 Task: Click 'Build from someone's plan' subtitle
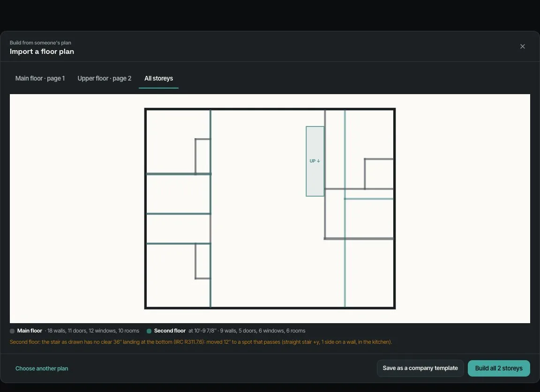[x=40, y=43]
